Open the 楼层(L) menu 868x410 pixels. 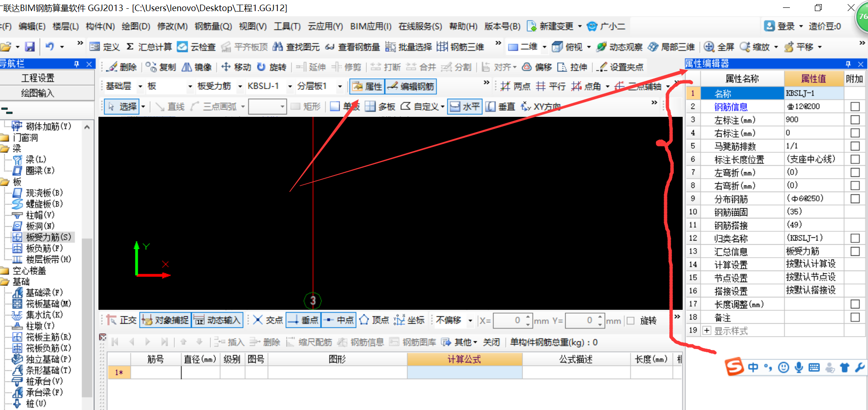[66, 26]
